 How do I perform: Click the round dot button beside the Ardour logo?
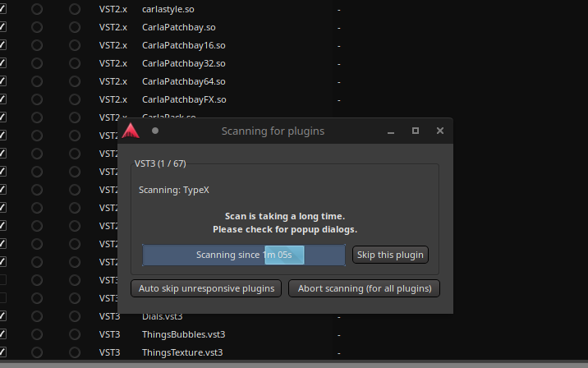(x=155, y=131)
